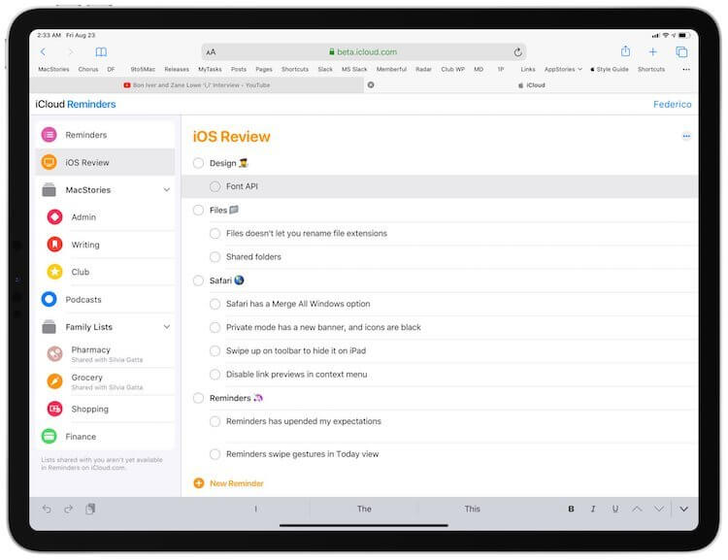This screenshot has width=728, height=560.
Task: Check off Safari Merge All Windows reminder
Action: point(215,304)
